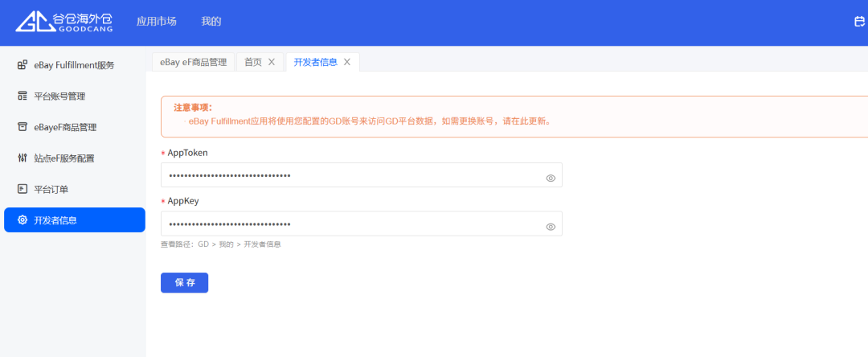Viewport: 868px width, 357px height.
Task: Focus the AppToken input field
Action: tap(362, 175)
